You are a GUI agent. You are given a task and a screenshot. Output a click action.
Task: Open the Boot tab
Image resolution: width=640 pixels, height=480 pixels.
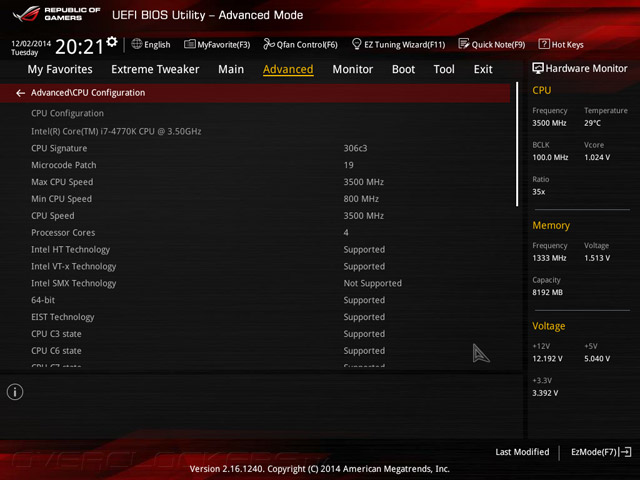tap(403, 69)
